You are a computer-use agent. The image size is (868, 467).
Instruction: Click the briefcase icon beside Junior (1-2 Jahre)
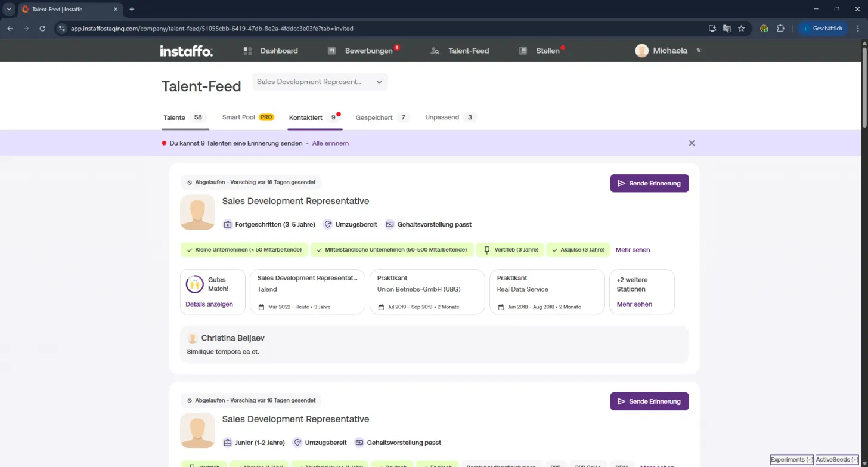(228, 443)
